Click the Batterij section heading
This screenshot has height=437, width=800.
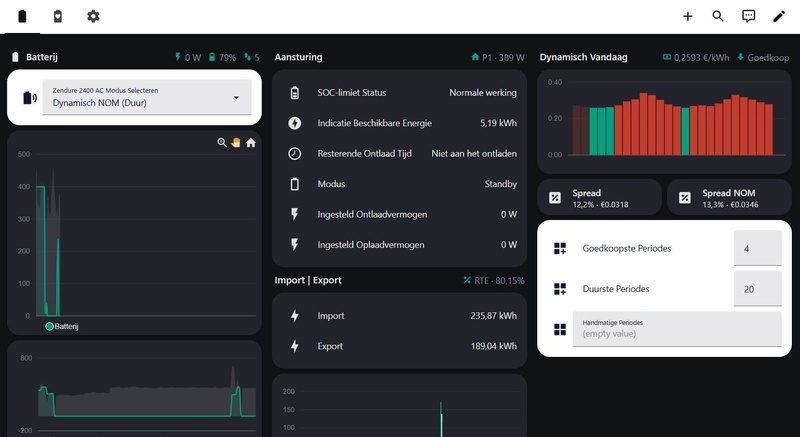42,57
